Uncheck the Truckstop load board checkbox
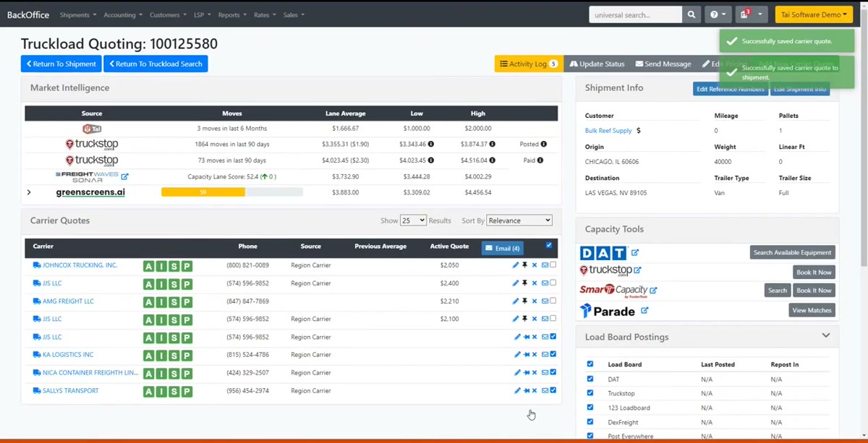Viewport: 868px width, 443px height. (x=590, y=393)
